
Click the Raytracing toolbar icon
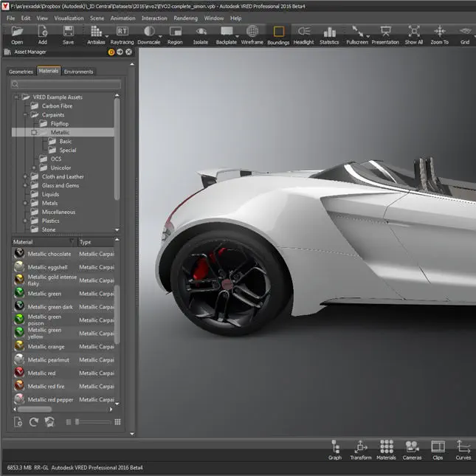[x=122, y=32]
